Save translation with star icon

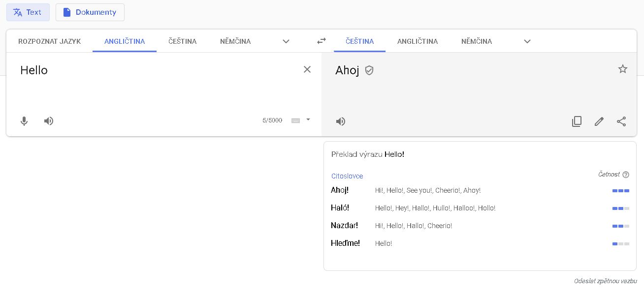tap(623, 69)
